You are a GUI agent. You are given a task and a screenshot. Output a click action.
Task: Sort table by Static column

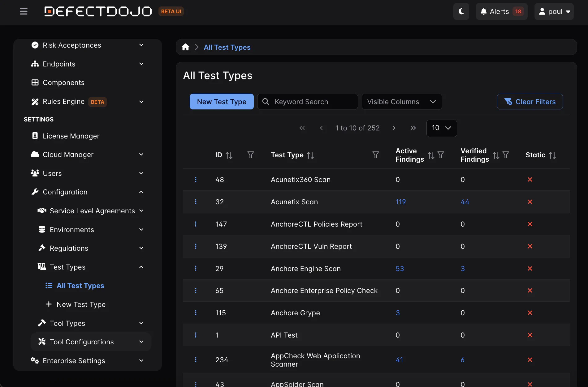552,155
